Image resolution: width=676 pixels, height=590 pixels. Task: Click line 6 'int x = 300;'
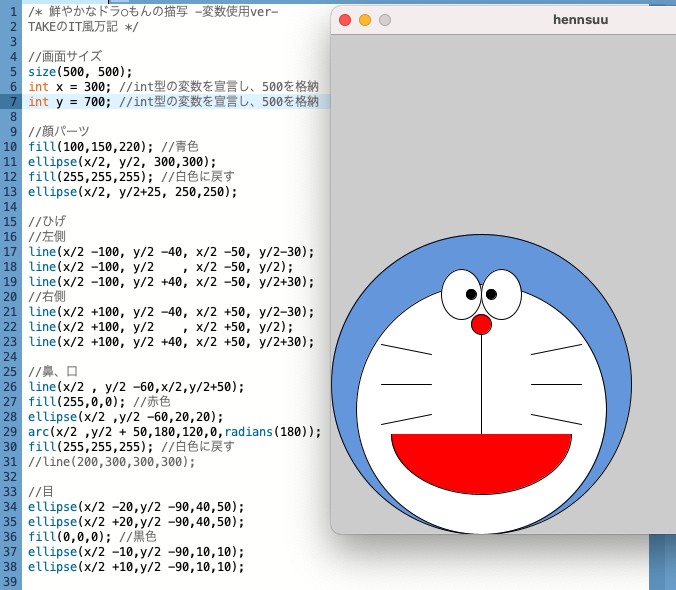coord(69,87)
